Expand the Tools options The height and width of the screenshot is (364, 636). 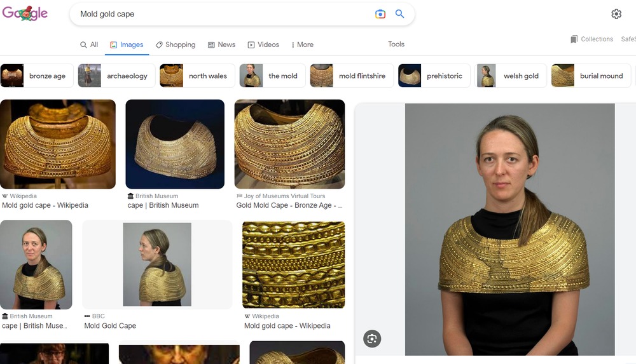coord(396,44)
